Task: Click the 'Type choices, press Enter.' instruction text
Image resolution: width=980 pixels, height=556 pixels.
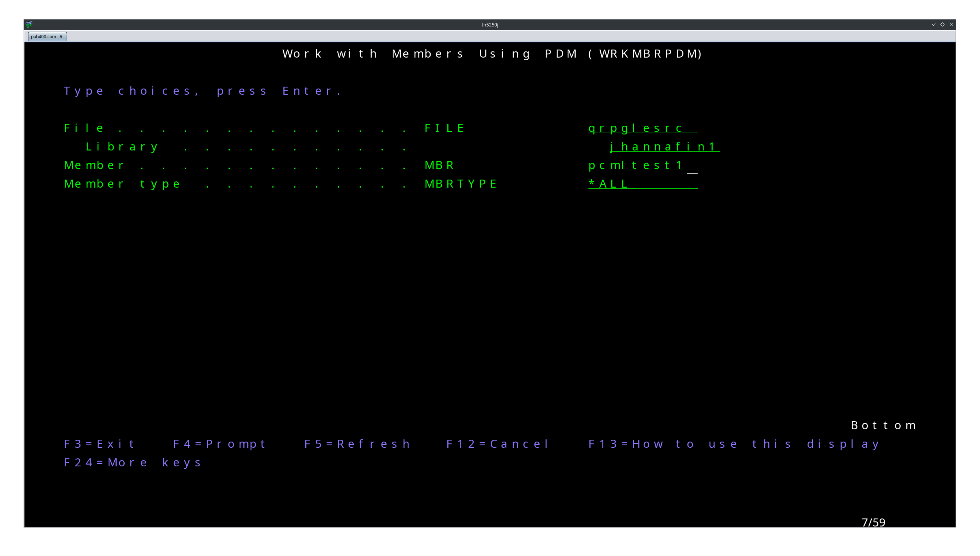Action: [x=202, y=91]
